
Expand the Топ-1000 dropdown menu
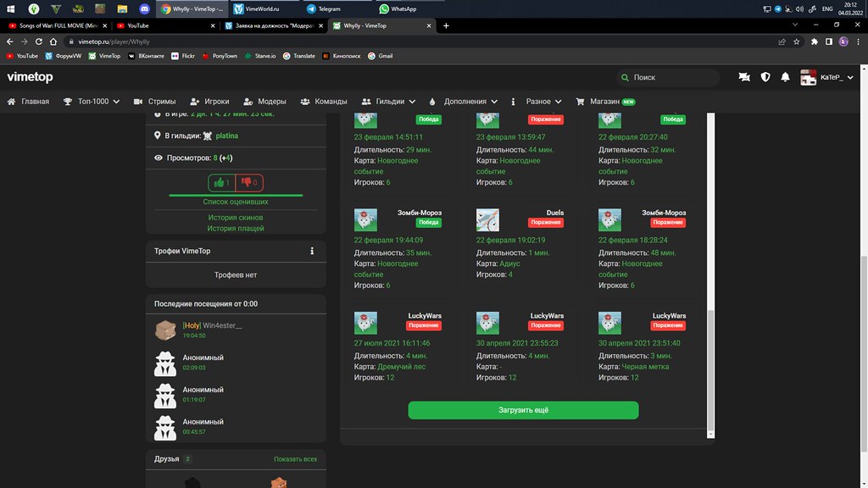(98, 102)
